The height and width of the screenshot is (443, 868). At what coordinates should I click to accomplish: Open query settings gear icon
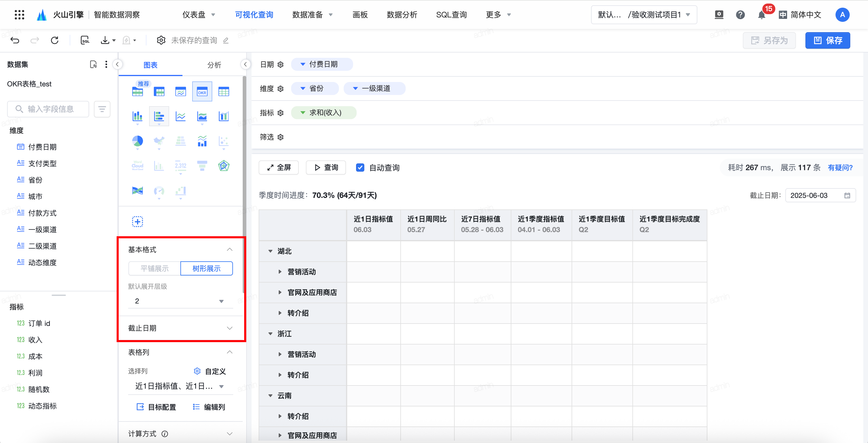[x=161, y=40]
